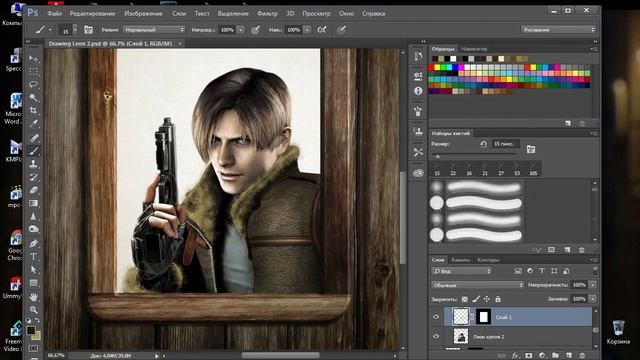The image size is (640, 360).
Task: Open the History panel icon
Action: tap(418, 56)
